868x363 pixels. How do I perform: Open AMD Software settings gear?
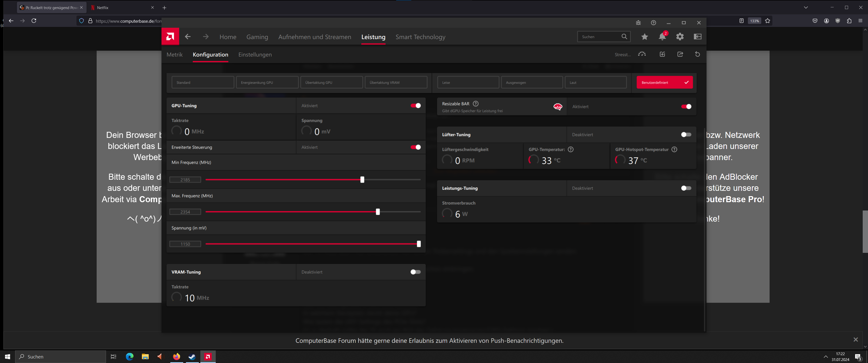[x=680, y=36]
